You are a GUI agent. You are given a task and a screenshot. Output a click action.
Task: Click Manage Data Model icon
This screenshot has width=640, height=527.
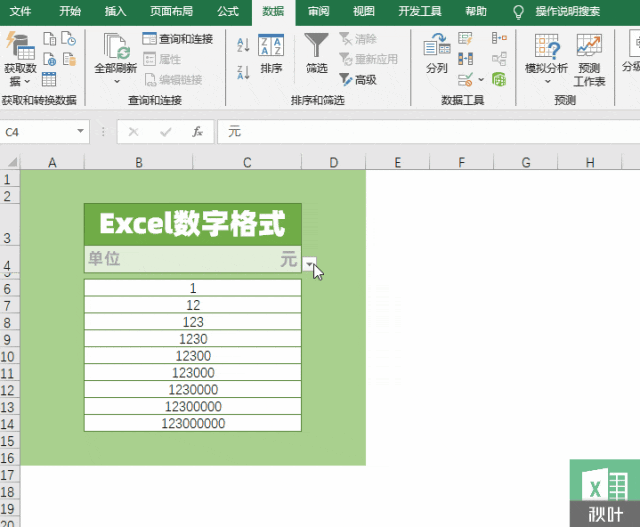coord(499,79)
